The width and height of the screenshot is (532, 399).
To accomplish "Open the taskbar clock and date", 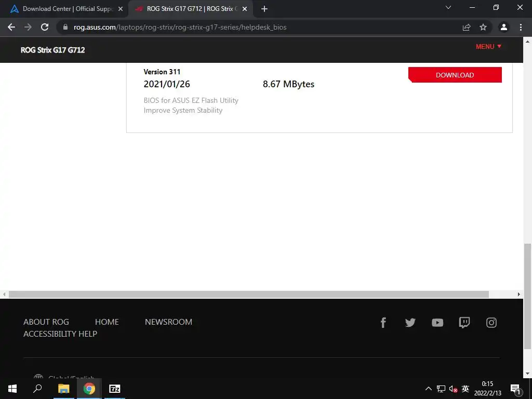I will pyautogui.click(x=487, y=389).
